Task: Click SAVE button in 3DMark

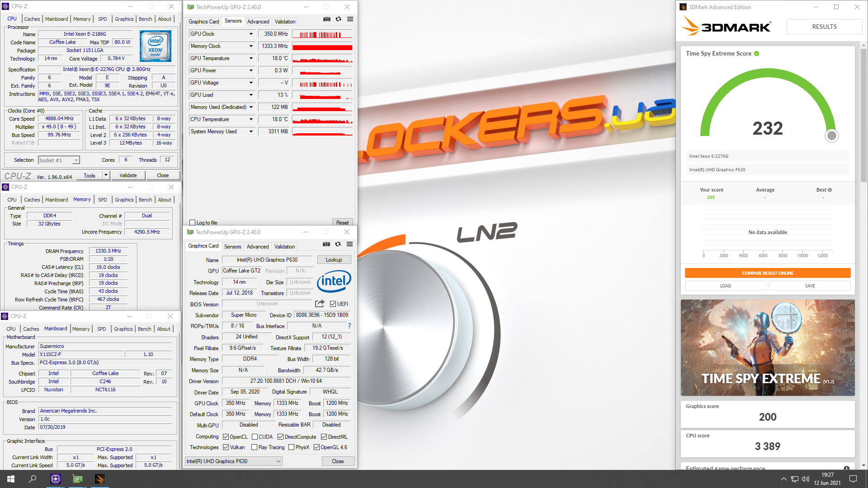Action: pyautogui.click(x=810, y=286)
